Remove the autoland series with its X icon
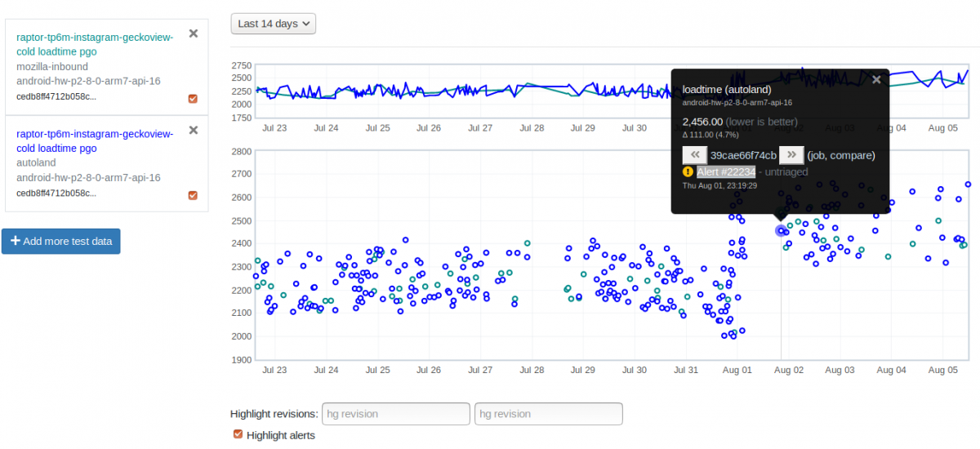 [194, 130]
